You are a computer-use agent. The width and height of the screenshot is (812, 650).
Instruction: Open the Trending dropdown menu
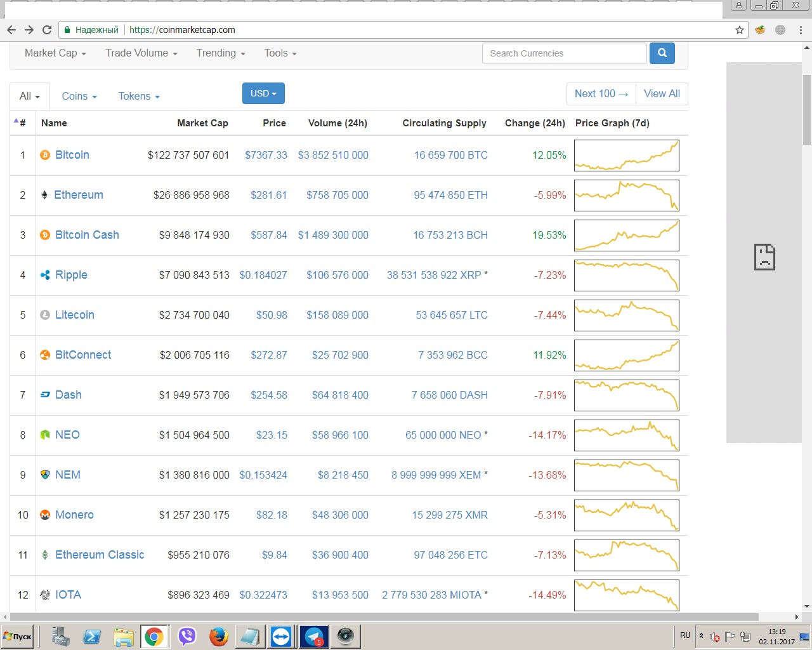pos(221,53)
